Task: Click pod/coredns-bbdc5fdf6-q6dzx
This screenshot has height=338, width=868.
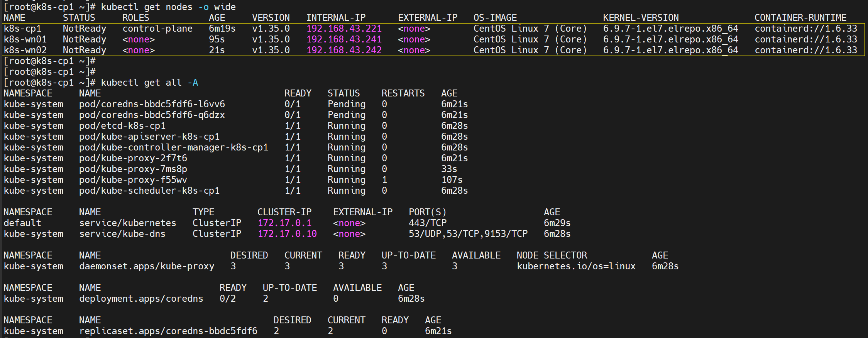Action: pos(152,115)
